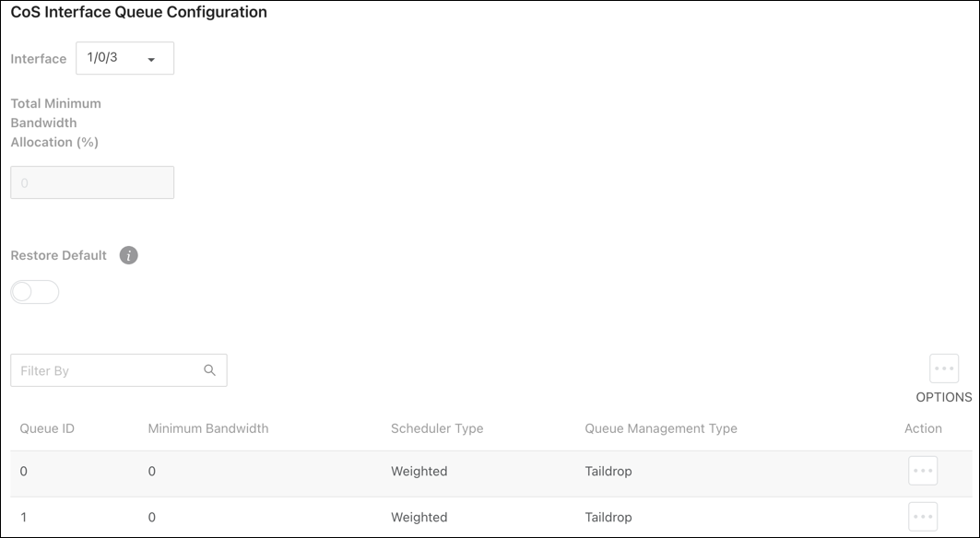Sort by Queue ID column header
Viewport: 980px width, 538px height.
tap(47, 428)
